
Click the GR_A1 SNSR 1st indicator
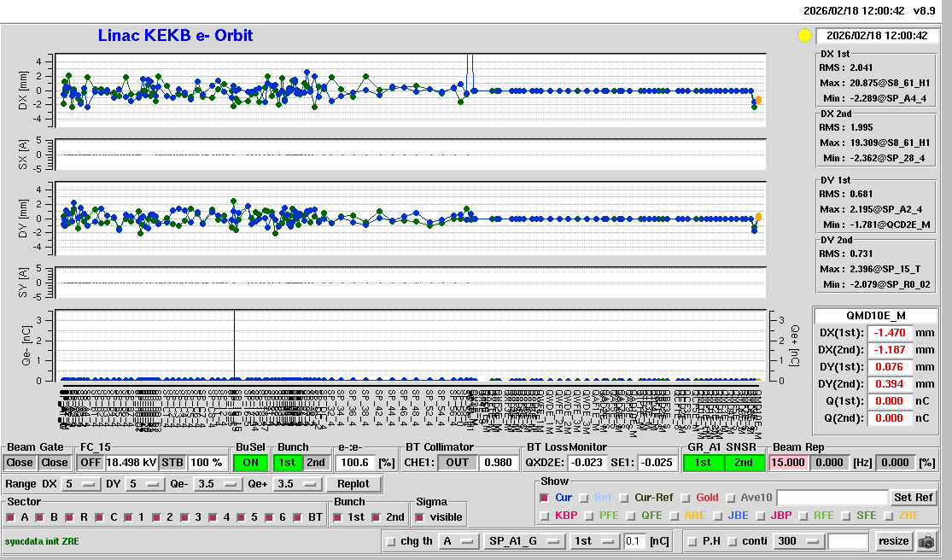pos(703,463)
